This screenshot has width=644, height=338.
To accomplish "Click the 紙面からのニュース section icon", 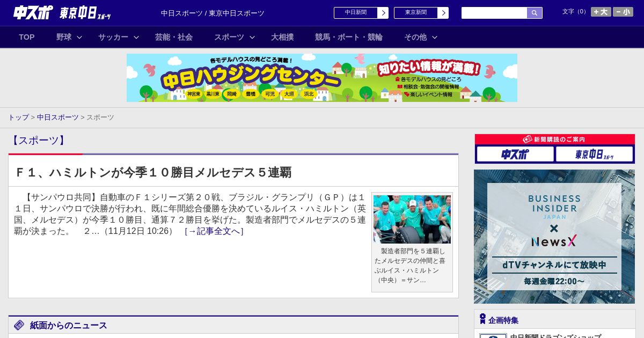I will [x=19, y=325].
